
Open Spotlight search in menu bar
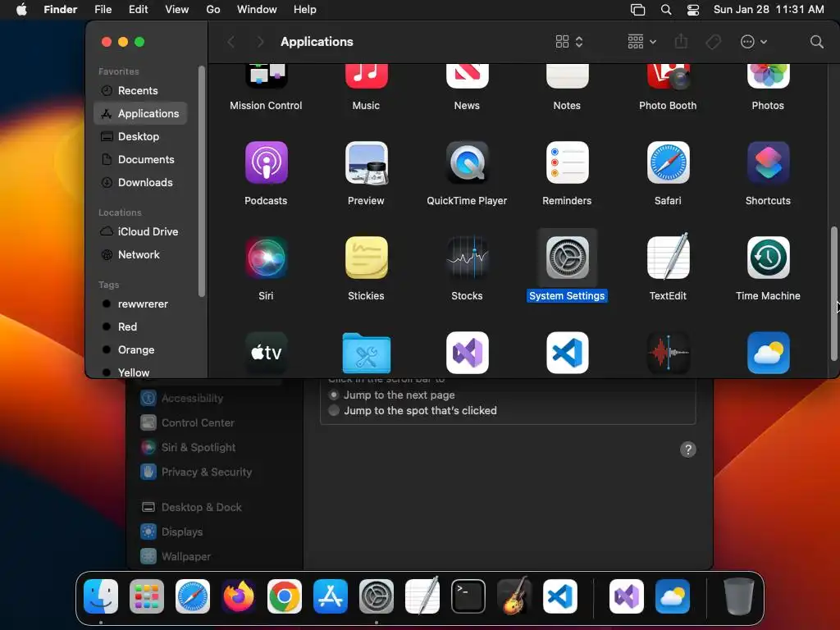tap(666, 10)
